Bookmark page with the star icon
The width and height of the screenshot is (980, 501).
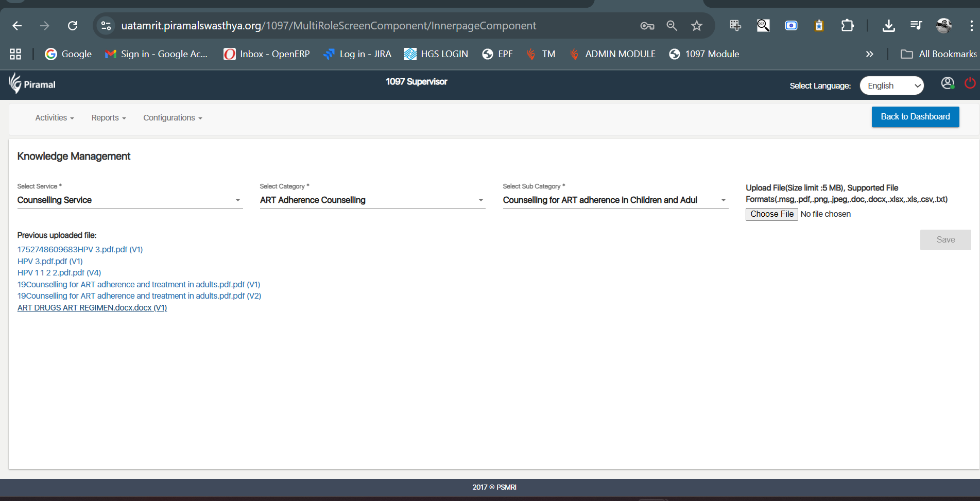[696, 26]
